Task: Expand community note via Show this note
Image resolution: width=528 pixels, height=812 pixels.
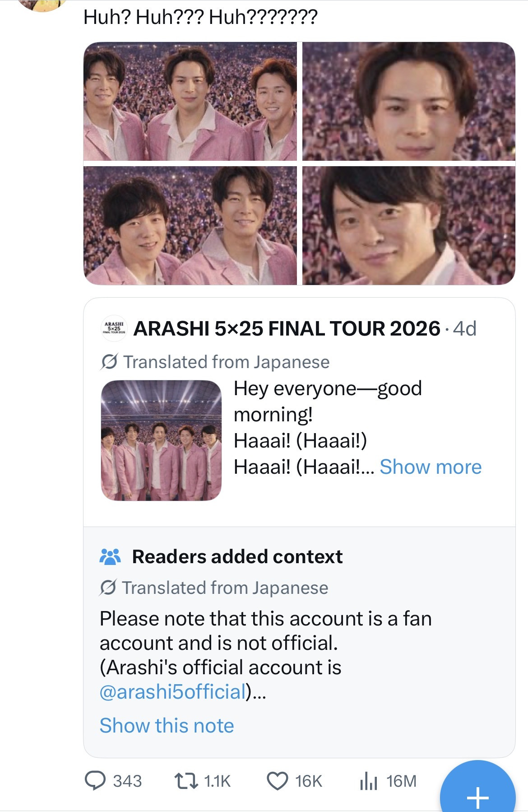Action: click(167, 725)
